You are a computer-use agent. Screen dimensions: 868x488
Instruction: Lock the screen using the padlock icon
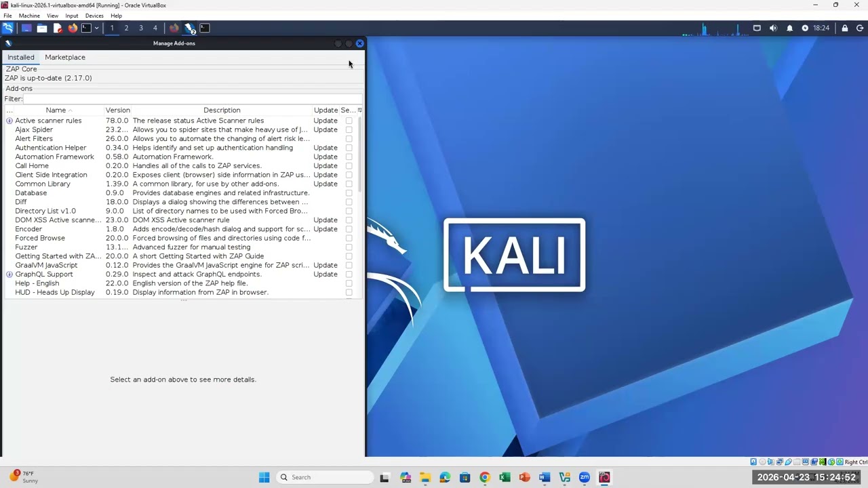pos(844,28)
